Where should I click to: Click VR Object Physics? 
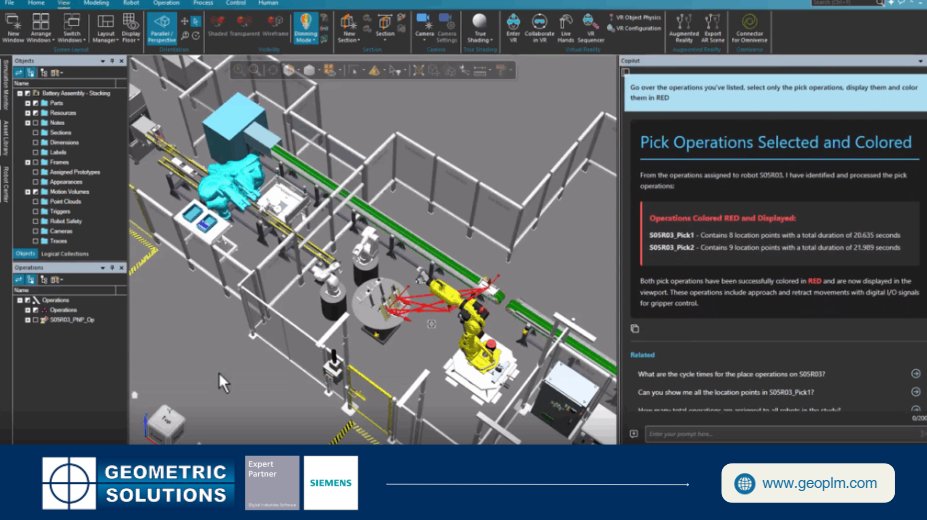[634, 18]
